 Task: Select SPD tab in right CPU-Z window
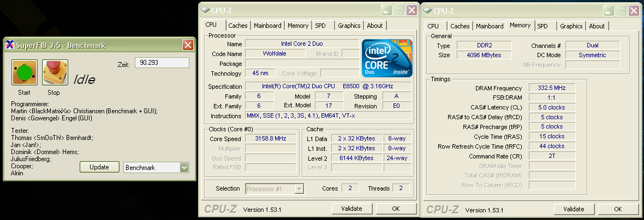[542, 26]
